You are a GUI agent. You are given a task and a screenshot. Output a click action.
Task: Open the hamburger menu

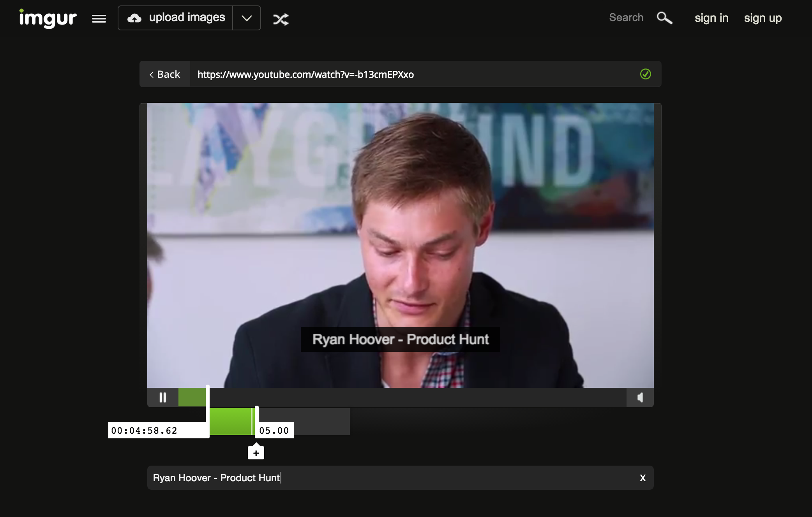coord(99,19)
